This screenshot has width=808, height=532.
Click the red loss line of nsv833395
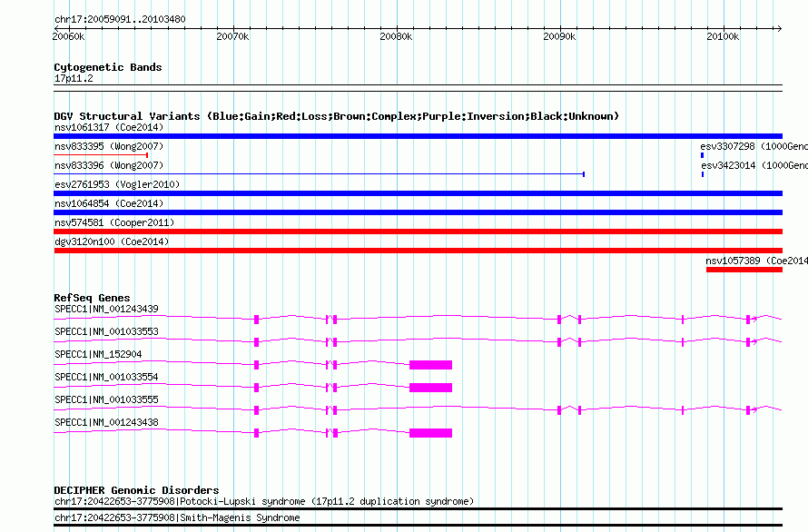pyautogui.click(x=101, y=154)
